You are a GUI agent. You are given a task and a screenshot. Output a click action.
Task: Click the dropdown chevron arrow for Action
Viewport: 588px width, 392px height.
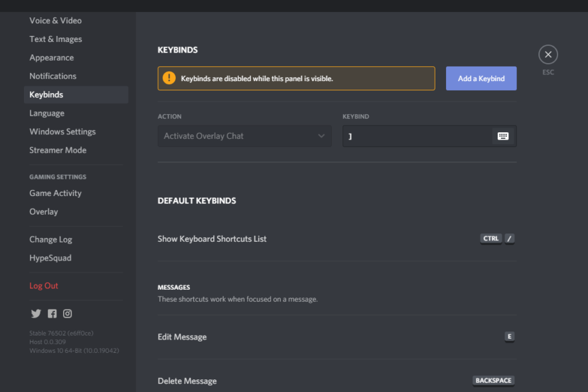pyautogui.click(x=321, y=136)
